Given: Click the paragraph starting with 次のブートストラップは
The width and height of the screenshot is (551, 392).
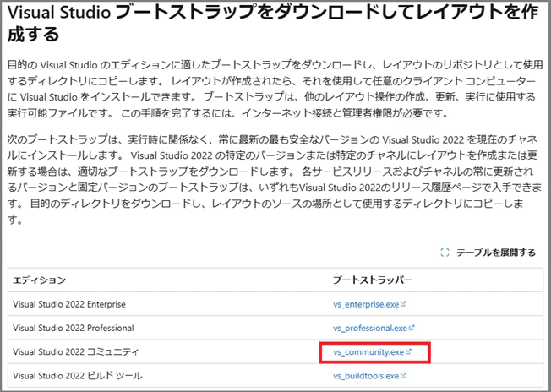Looking at the screenshot, I should 274,179.
